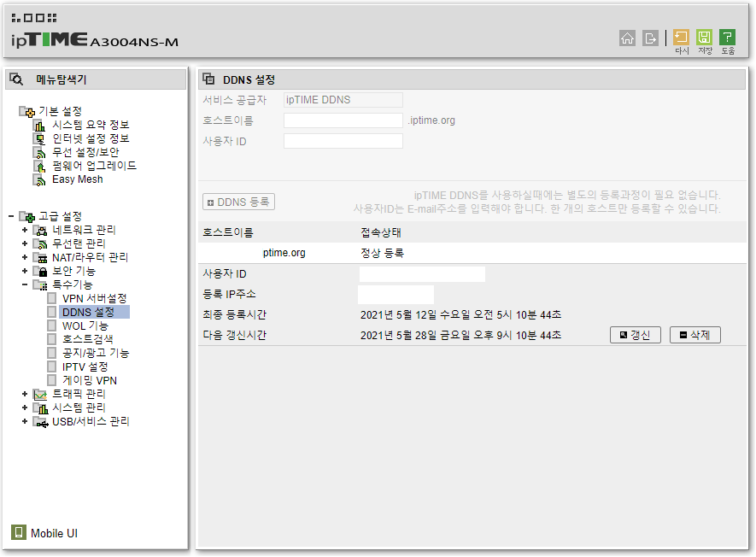Collapse the 고급 설정 tree node
The width and height of the screenshot is (756, 557).
coord(10,216)
